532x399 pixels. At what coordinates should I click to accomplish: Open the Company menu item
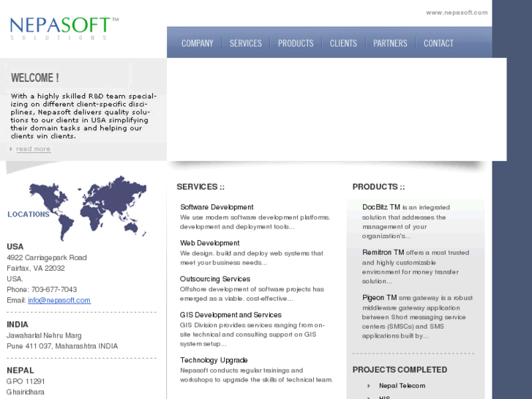pyautogui.click(x=197, y=43)
